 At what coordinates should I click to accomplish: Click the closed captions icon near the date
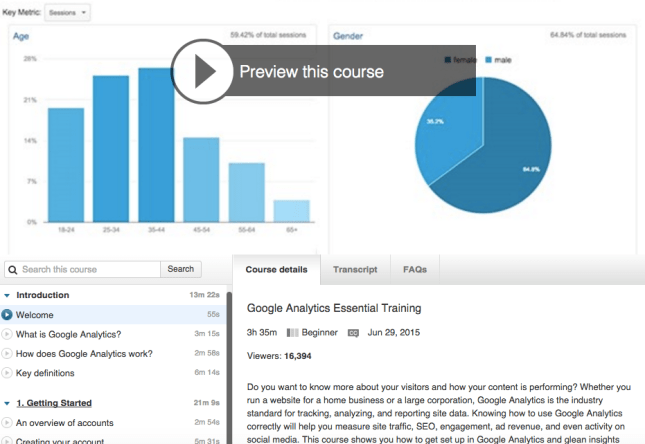pos(353,332)
